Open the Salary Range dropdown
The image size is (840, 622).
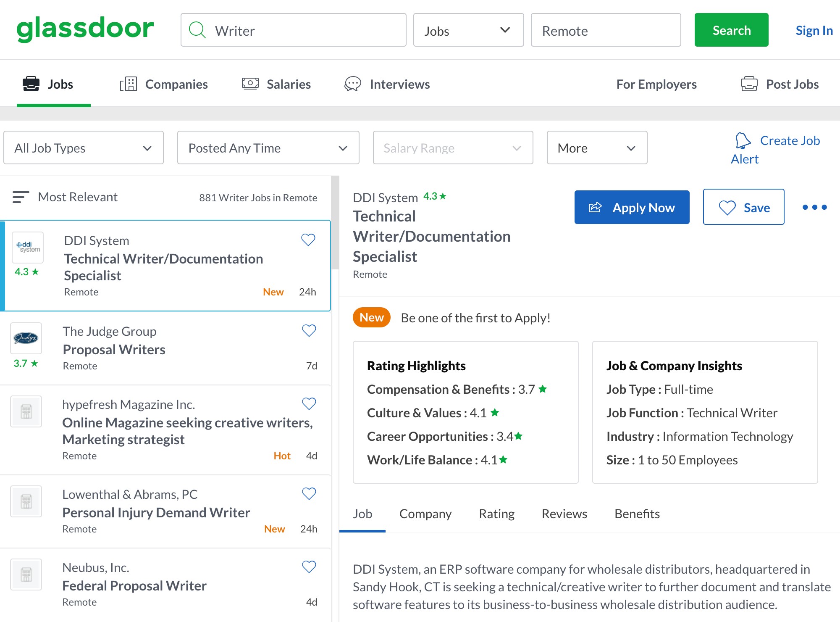[x=453, y=148]
